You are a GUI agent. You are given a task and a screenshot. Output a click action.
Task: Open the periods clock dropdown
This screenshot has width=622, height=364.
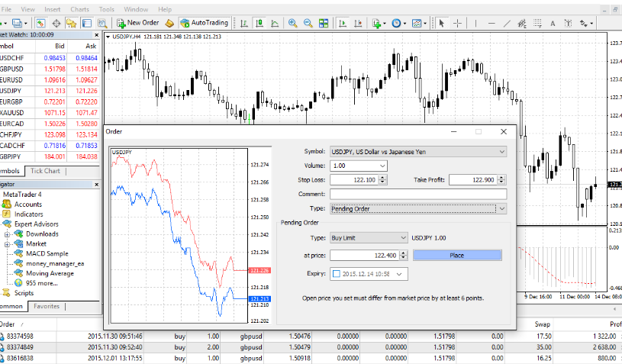[x=398, y=23]
